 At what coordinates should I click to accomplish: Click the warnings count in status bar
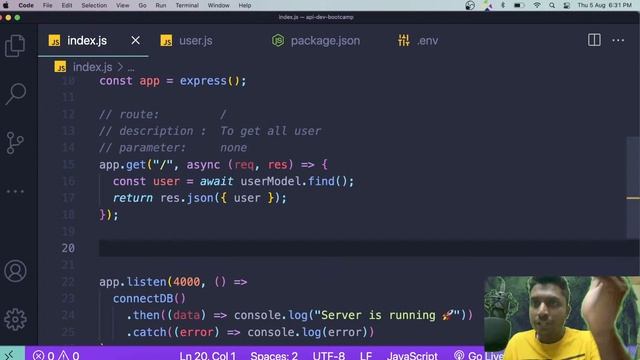[x=69, y=356]
